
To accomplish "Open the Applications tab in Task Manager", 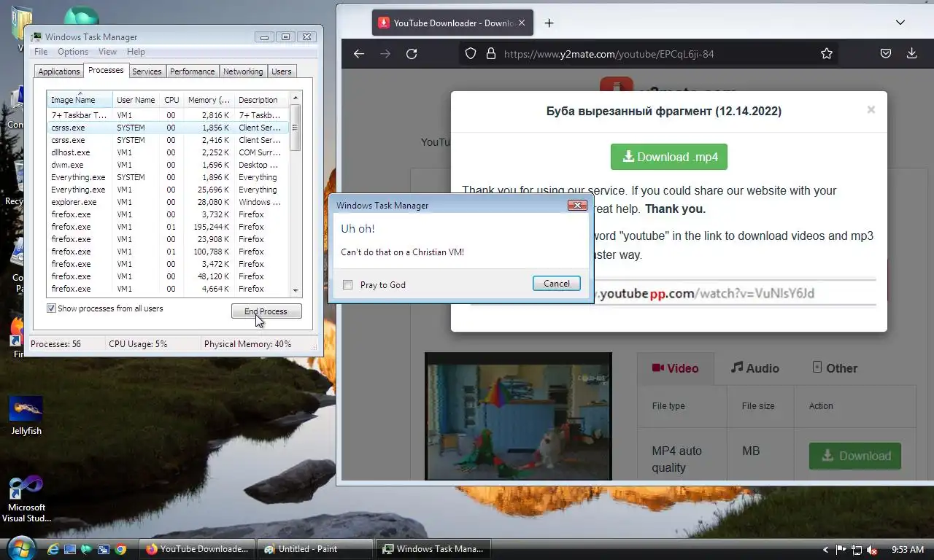I will [x=59, y=71].
